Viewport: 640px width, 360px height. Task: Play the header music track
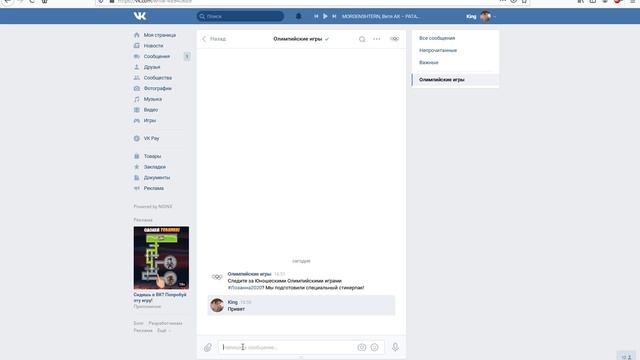click(325, 16)
